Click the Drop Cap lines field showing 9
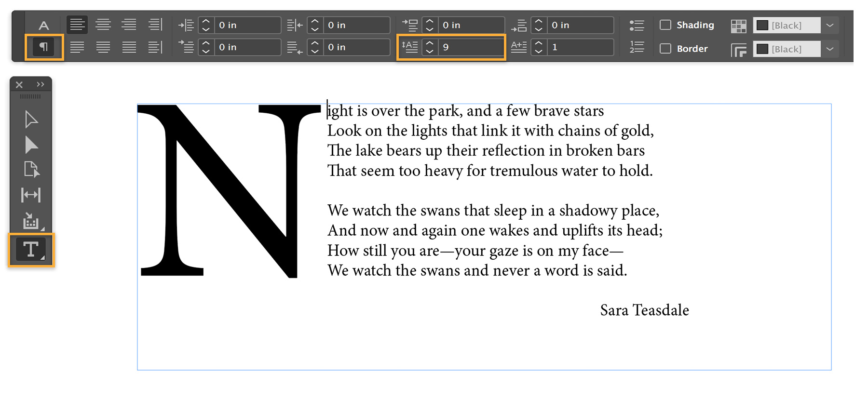868x412 pixels. (x=471, y=47)
